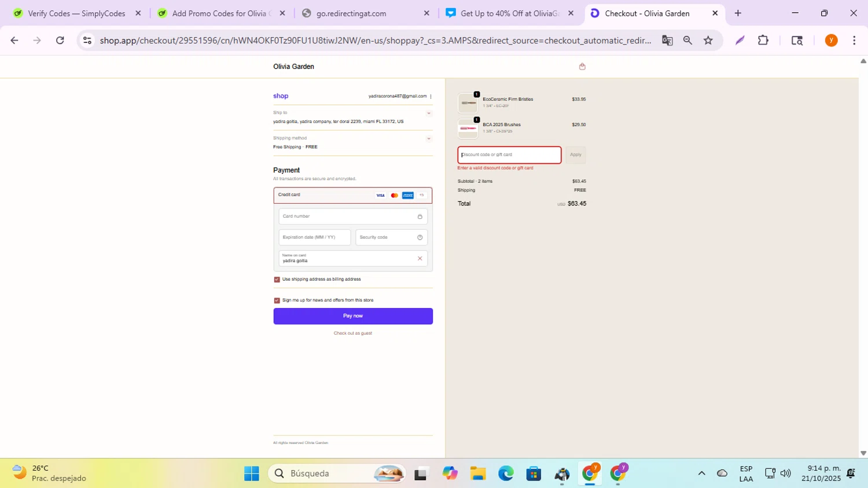Image resolution: width=868 pixels, height=488 pixels.
Task: Click the discount code or gift card field
Action: pos(509,155)
